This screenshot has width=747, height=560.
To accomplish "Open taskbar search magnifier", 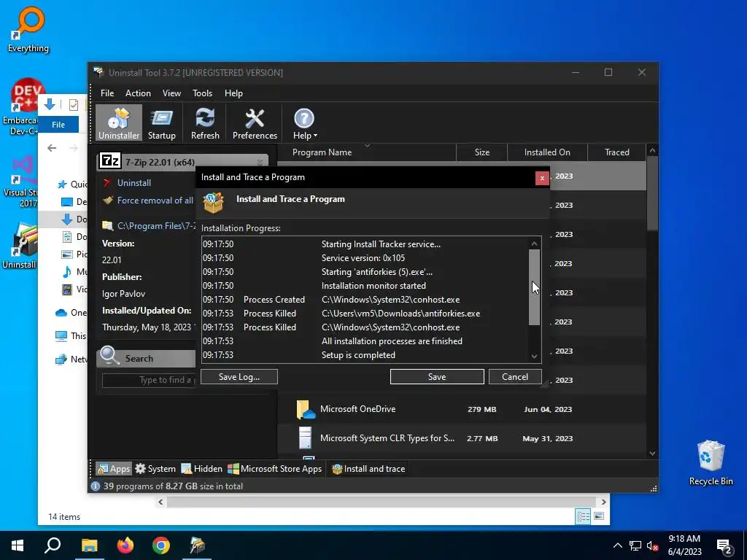I will [53, 545].
